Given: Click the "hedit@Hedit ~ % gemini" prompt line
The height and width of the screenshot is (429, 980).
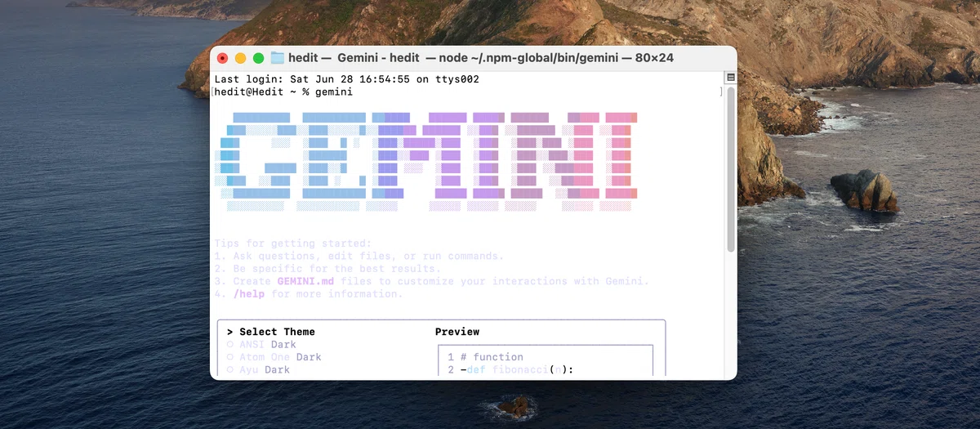Looking at the screenshot, I should click(x=283, y=92).
